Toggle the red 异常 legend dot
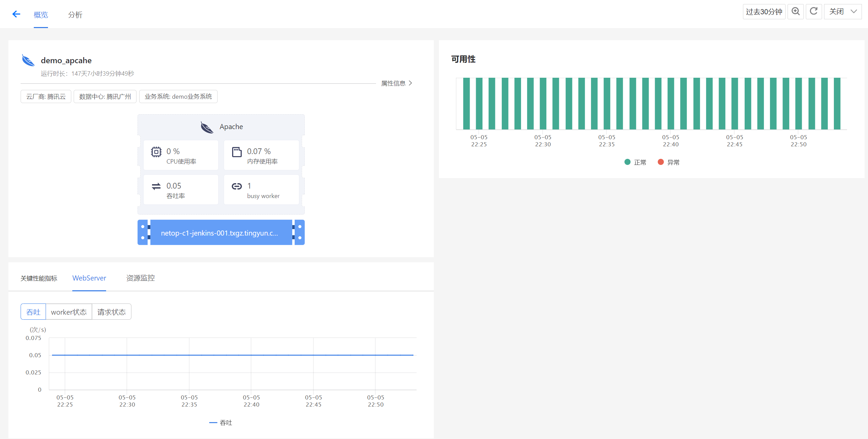Screen dimensions: 868x439 661,162
